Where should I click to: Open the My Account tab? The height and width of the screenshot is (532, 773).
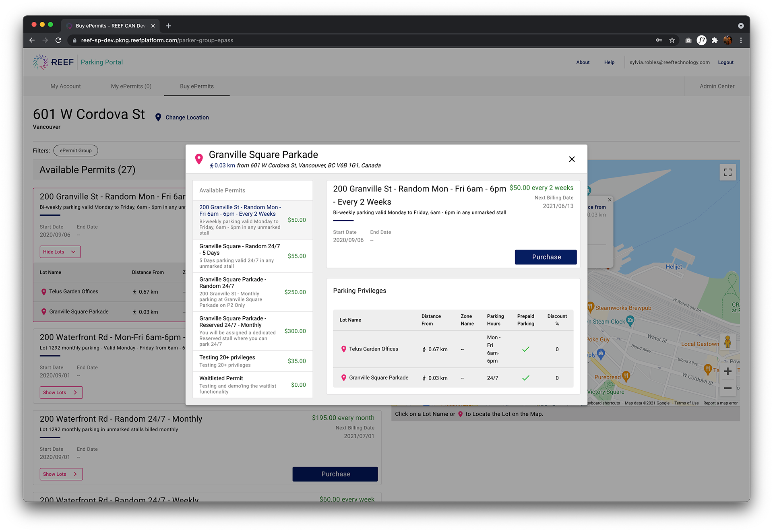tap(66, 86)
